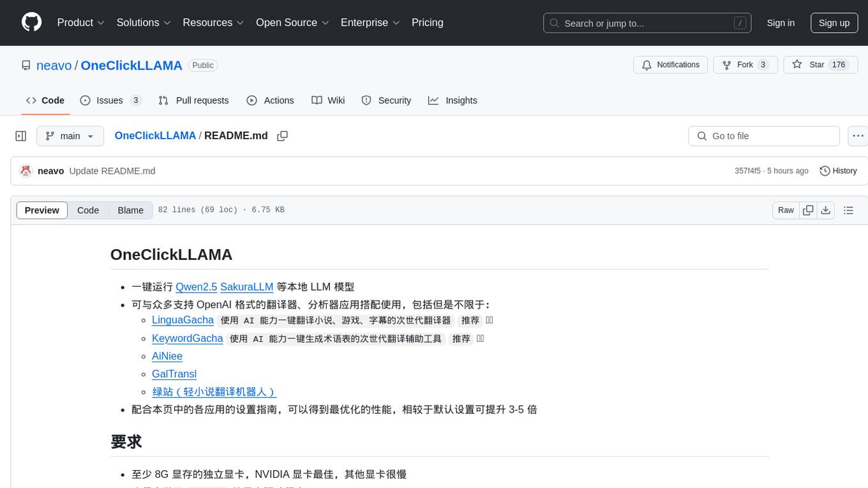Select the Blame view toggle
Screen dimensions: 868x488
tap(130, 210)
